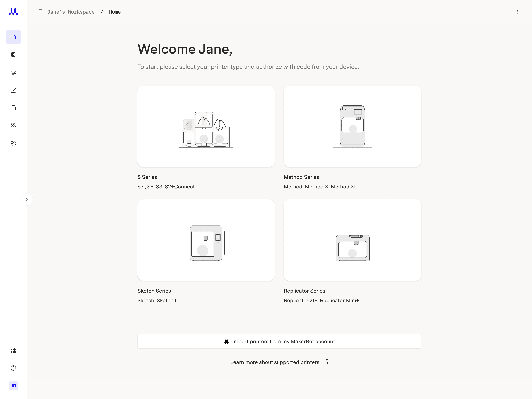Click the Replicator Series title text
The image size is (532, 399).
click(304, 291)
